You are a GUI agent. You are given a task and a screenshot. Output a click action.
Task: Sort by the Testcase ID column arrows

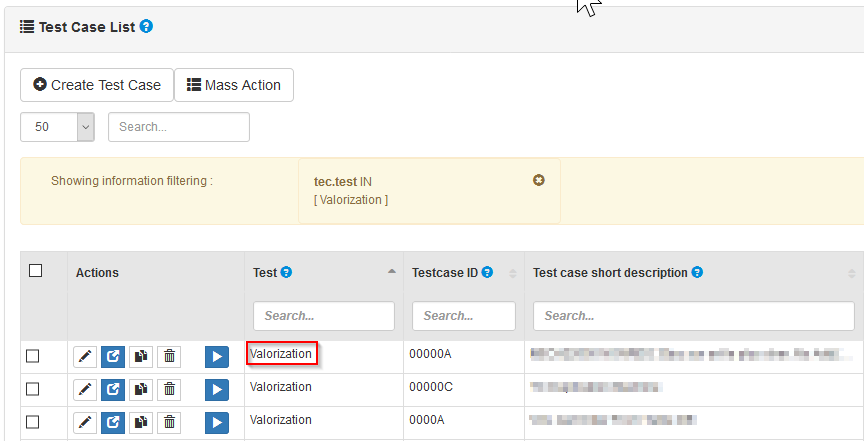[513, 273]
